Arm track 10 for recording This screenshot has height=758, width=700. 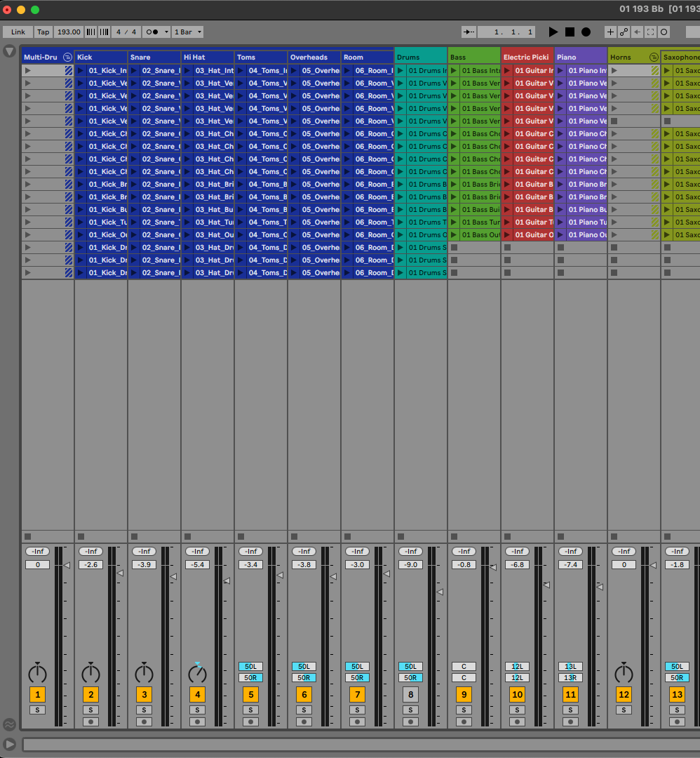[x=517, y=722]
